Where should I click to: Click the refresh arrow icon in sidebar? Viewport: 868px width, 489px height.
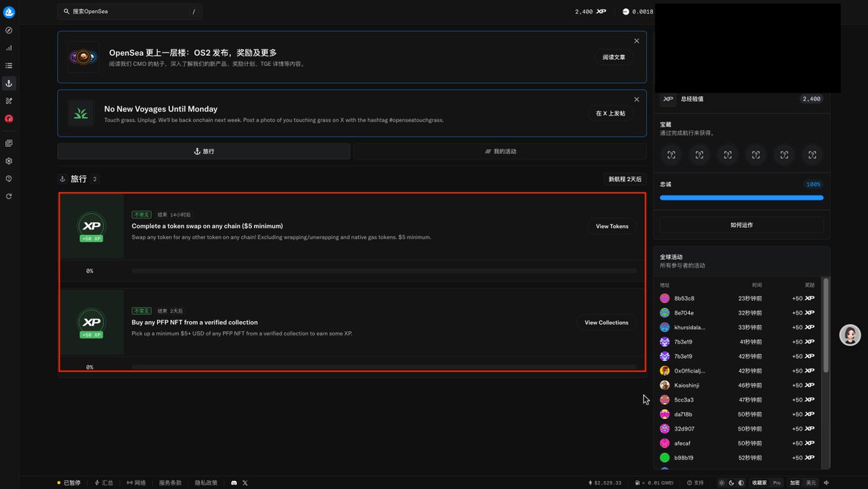point(9,196)
